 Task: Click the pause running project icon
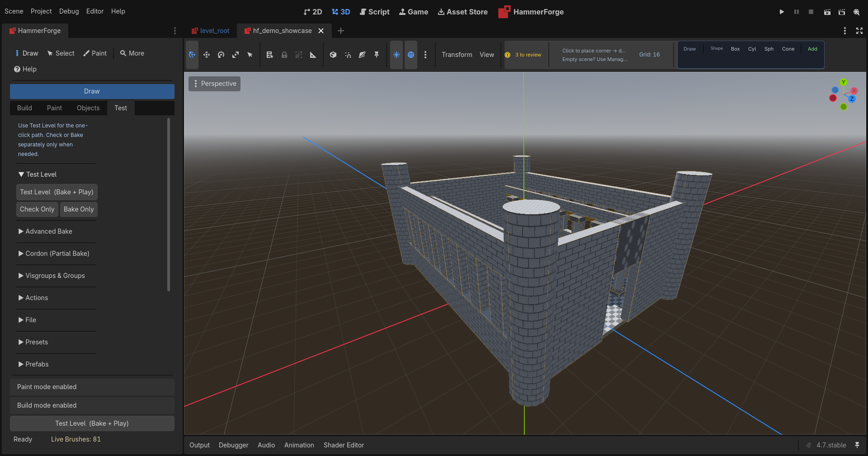click(x=797, y=12)
